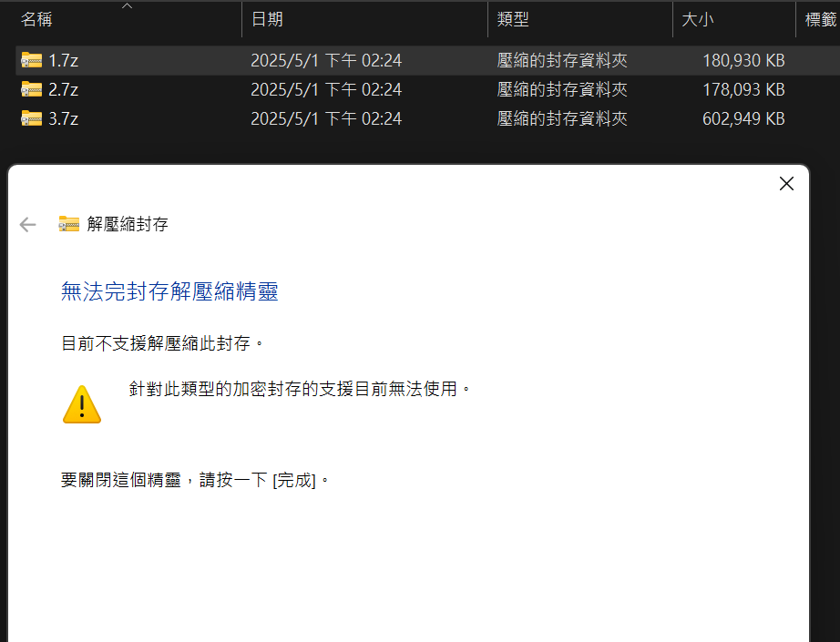Image resolution: width=840 pixels, height=642 pixels.
Task: Click the message 目前不支援解壓縮此封存
Action: click(162, 343)
